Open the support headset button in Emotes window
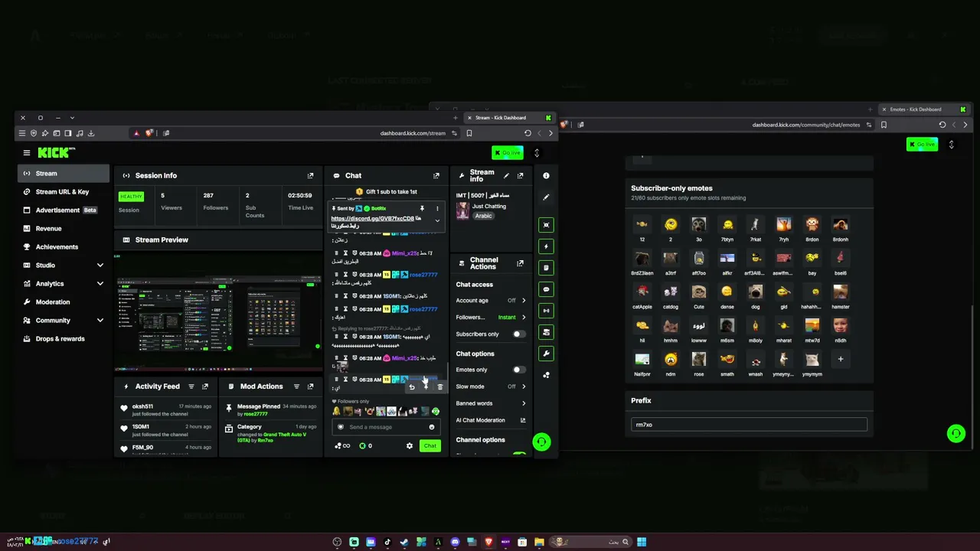The image size is (980, 551). coord(955,434)
